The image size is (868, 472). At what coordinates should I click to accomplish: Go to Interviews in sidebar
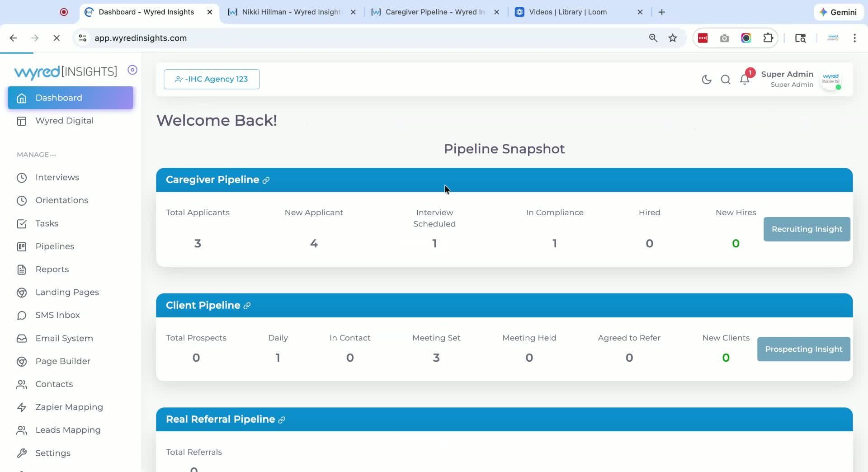(57, 177)
